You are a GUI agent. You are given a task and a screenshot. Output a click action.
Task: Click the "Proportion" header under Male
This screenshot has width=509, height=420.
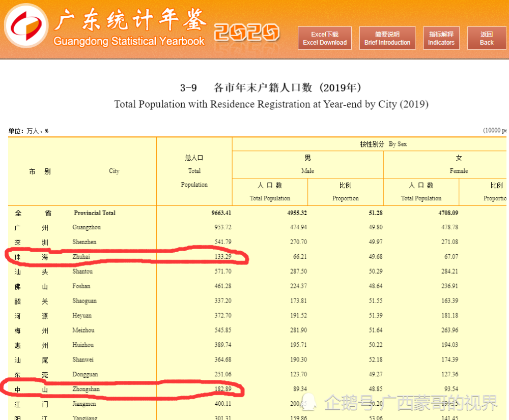tap(346, 198)
